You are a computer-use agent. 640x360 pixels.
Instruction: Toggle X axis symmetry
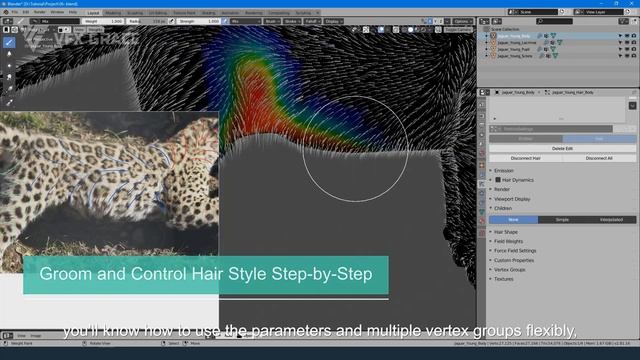coord(430,21)
